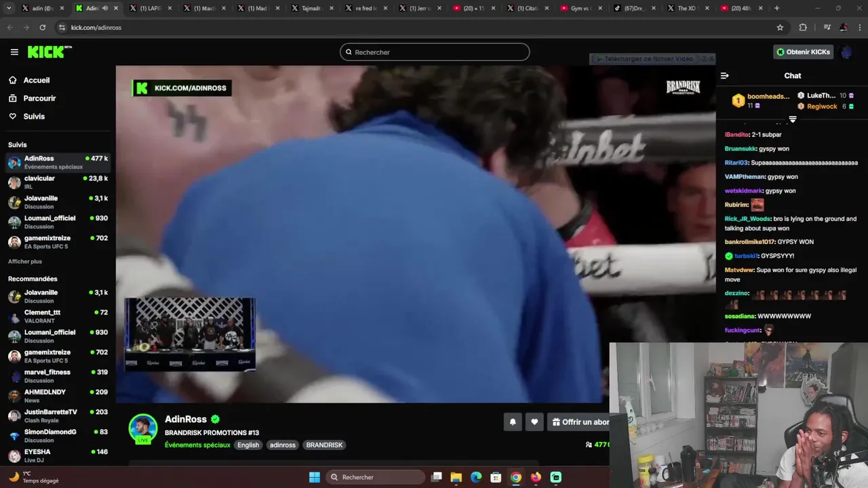Open the AdinRoss channel in the Suivis list
The image size is (868, 488).
click(58, 163)
